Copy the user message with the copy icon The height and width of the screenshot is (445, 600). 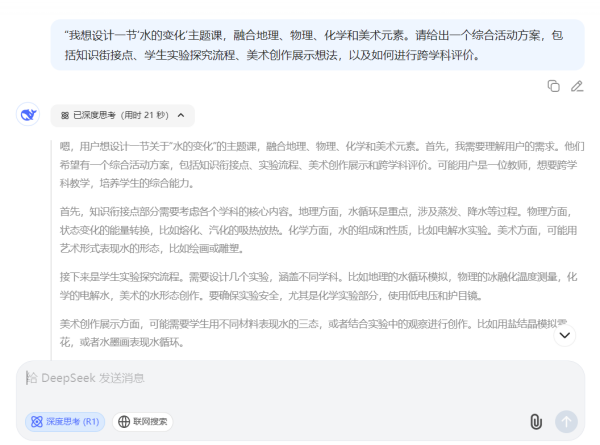click(553, 86)
